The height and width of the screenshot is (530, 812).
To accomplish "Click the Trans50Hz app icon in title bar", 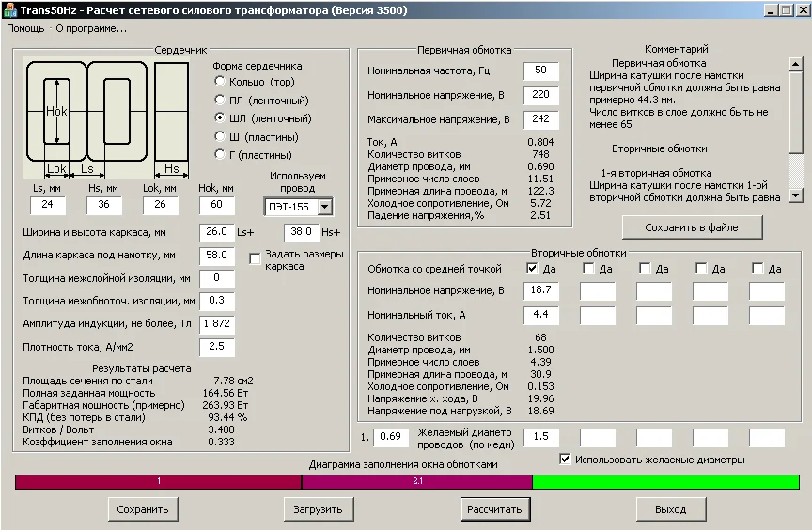I will (x=9, y=8).
